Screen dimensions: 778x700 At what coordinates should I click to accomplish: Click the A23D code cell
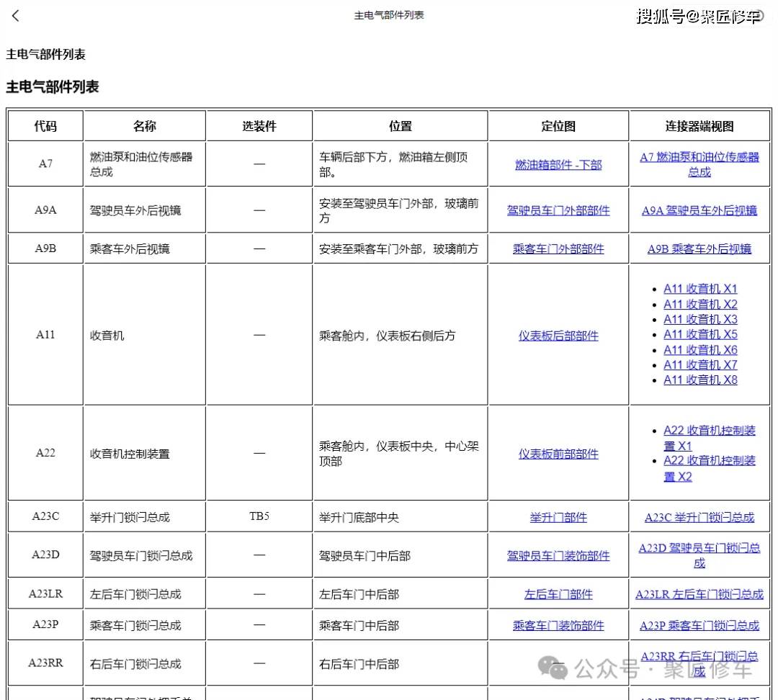[45, 555]
